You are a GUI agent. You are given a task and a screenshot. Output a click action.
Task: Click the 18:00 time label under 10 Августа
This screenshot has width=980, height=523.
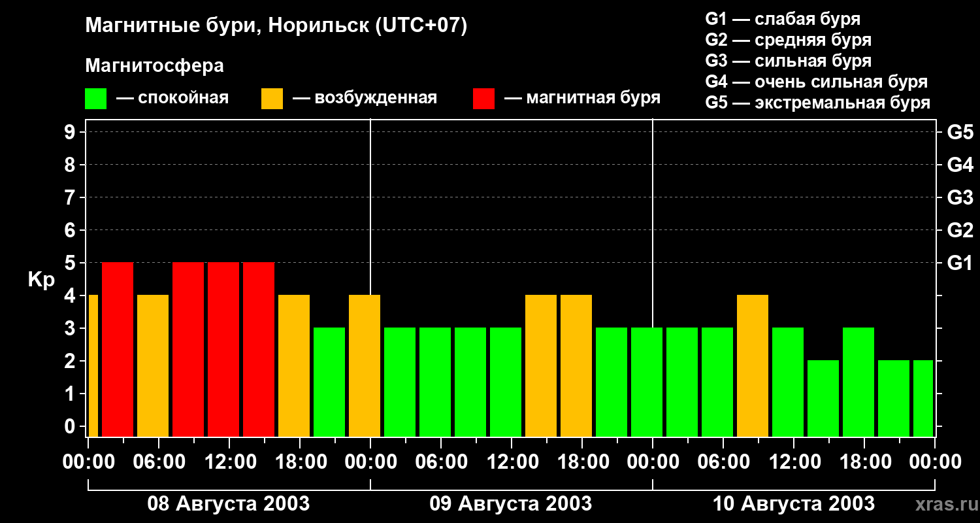coord(864,462)
